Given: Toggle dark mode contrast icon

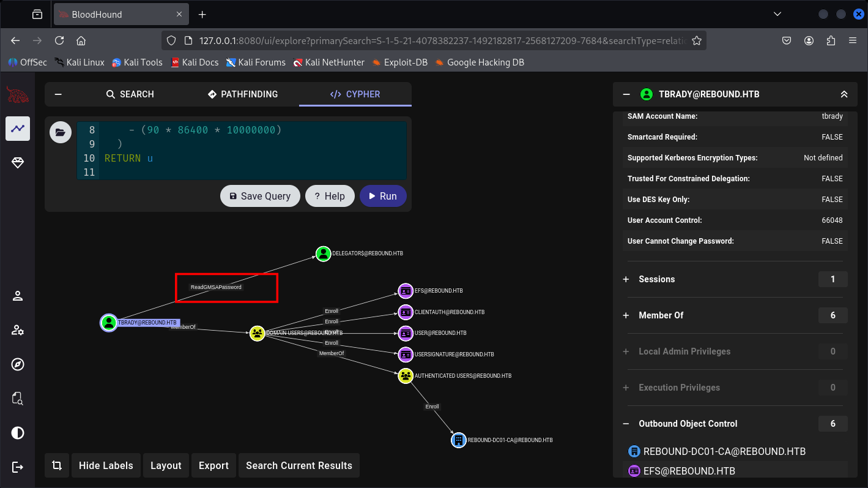Looking at the screenshot, I should click(x=18, y=433).
